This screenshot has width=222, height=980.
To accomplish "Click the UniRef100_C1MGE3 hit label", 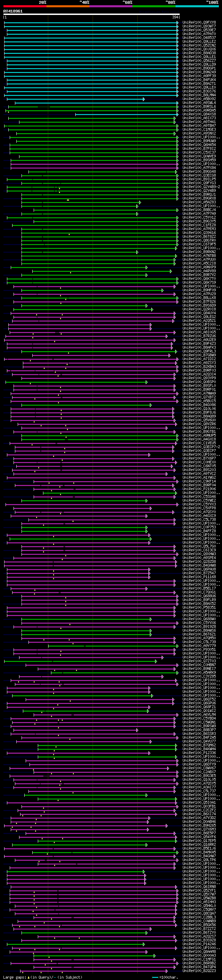I will [x=199, y=129].
